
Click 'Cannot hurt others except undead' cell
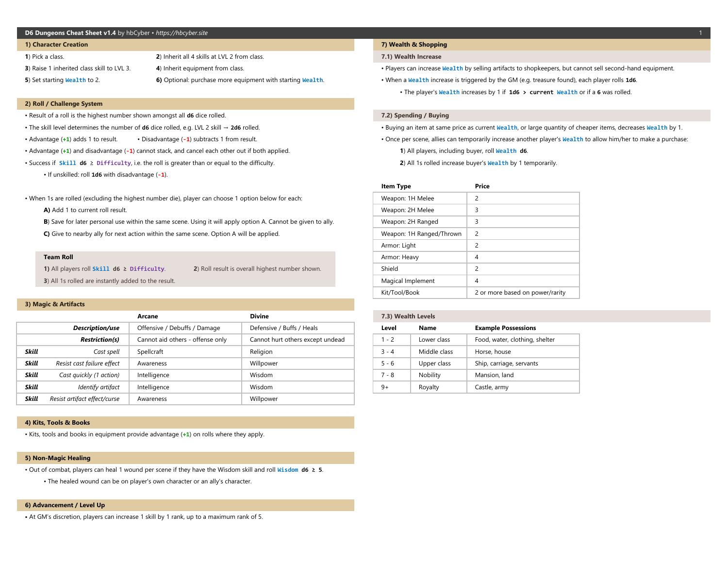point(298,340)
